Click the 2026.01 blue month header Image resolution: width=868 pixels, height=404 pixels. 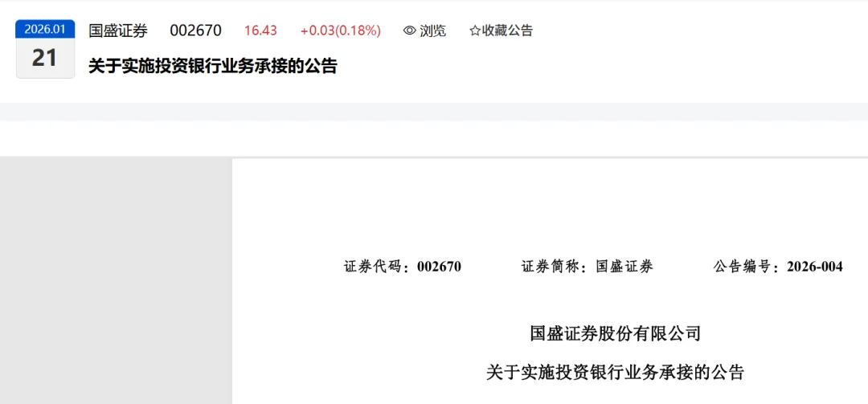pyautogui.click(x=45, y=30)
